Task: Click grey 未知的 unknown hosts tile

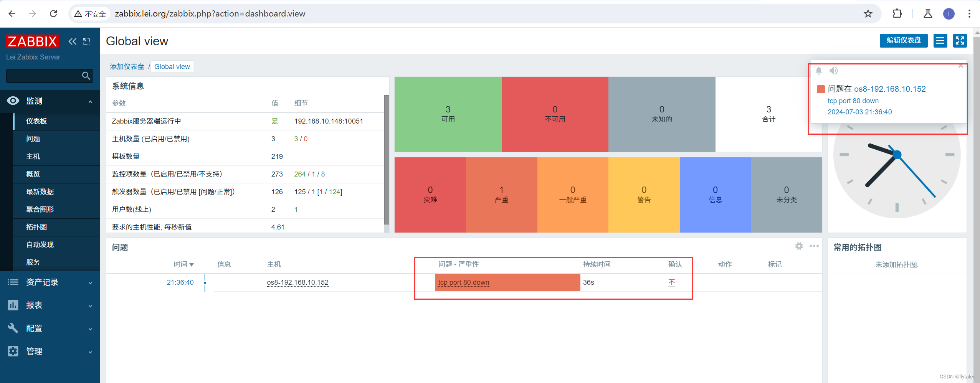Action: [662, 114]
